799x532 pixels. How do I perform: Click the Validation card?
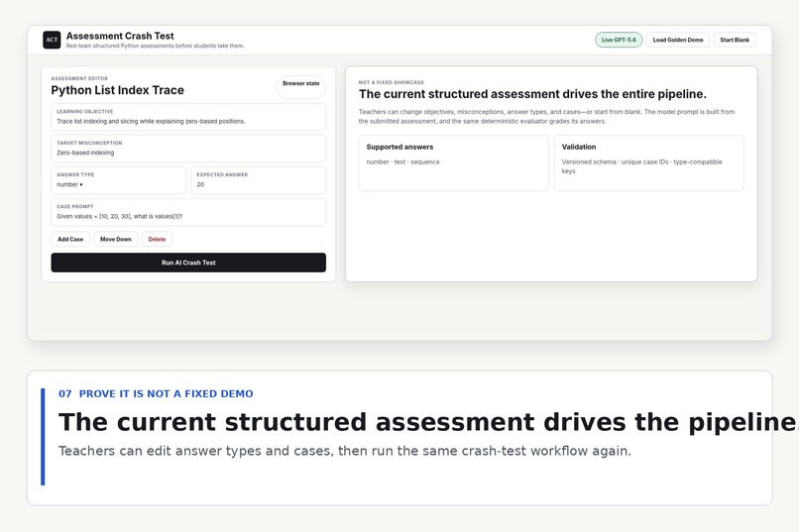point(648,162)
